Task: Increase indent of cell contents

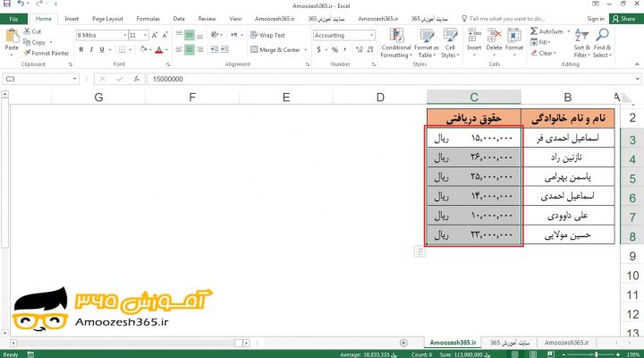Action: pyautogui.click(x=225, y=49)
